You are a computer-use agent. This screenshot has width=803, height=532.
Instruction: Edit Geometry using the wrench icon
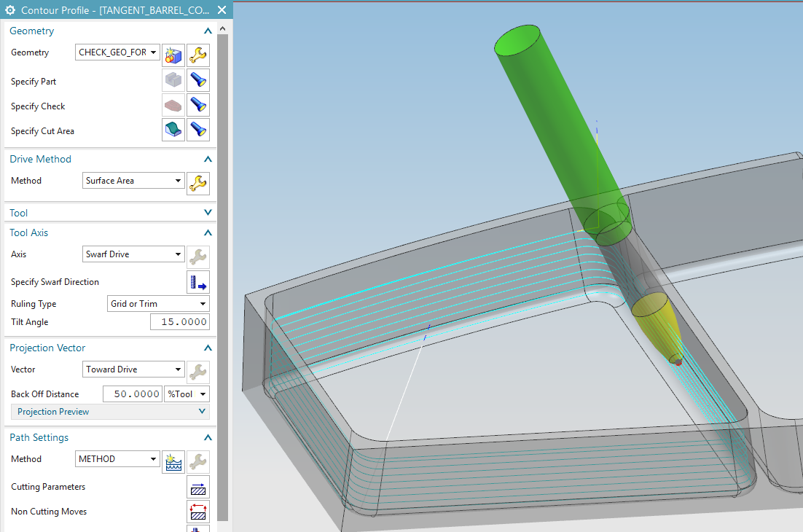[197, 55]
